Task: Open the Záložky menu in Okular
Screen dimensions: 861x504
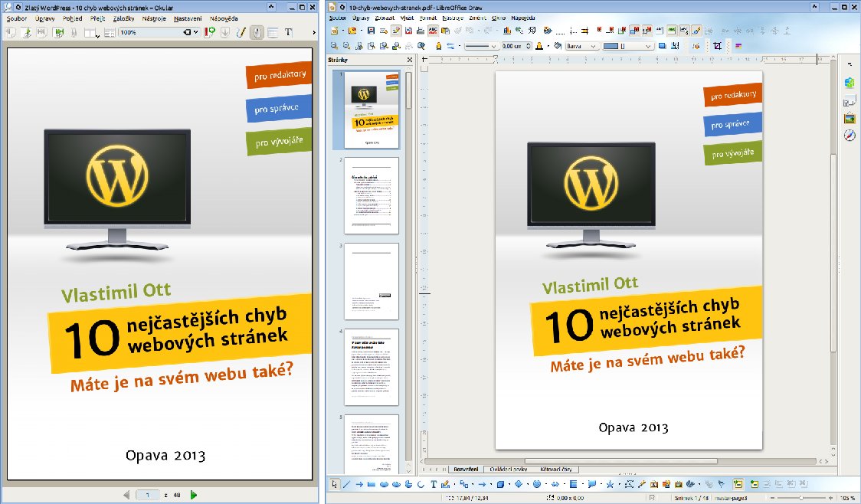Action: point(123,18)
